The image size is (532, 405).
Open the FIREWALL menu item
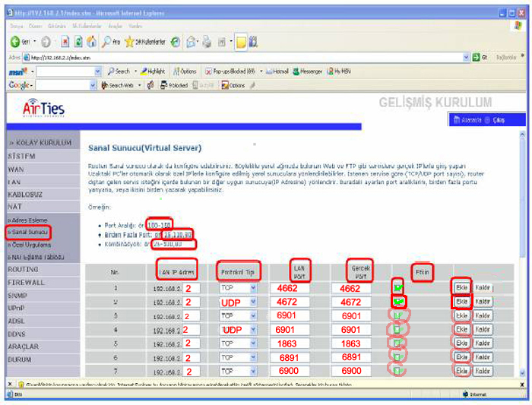point(26,282)
